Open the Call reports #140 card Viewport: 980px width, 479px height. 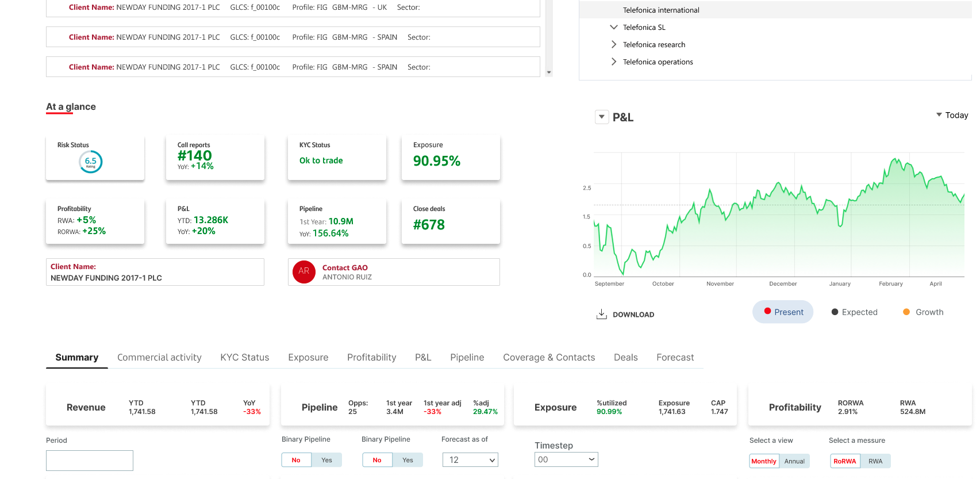pos(215,158)
